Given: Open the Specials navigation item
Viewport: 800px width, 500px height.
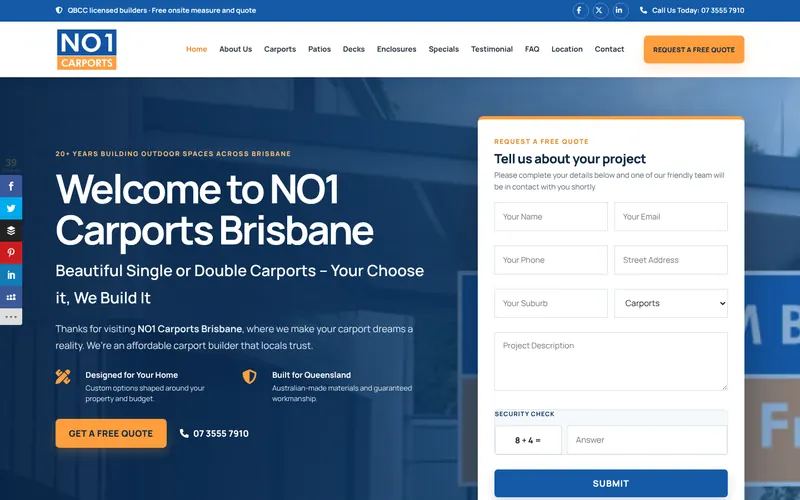Looking at the screenshot, I should pos(443,49).
